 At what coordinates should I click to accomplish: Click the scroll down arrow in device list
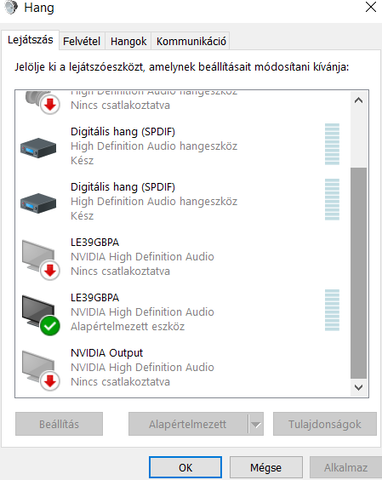pos(359,387)
